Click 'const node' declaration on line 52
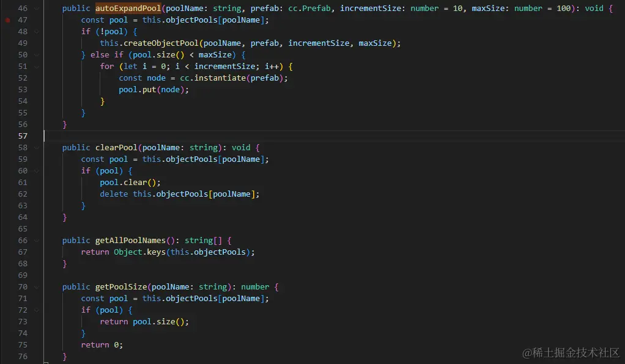Screen dimensions: 625x364 [x=142, y=78]
